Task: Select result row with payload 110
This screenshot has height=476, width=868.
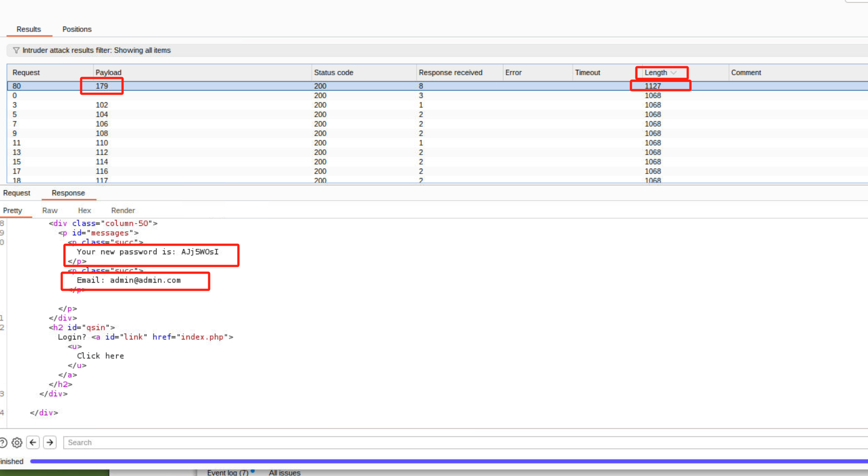Action: [437, 143]
